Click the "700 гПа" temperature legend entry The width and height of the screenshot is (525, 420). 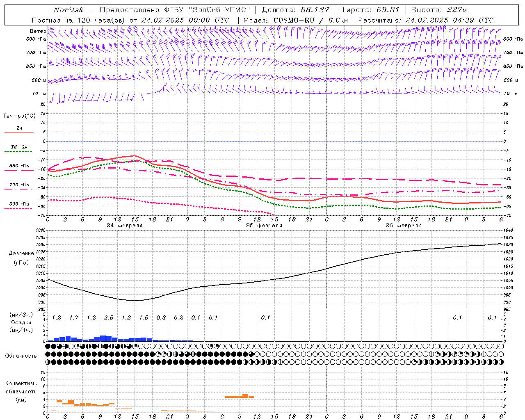point(19,185)
